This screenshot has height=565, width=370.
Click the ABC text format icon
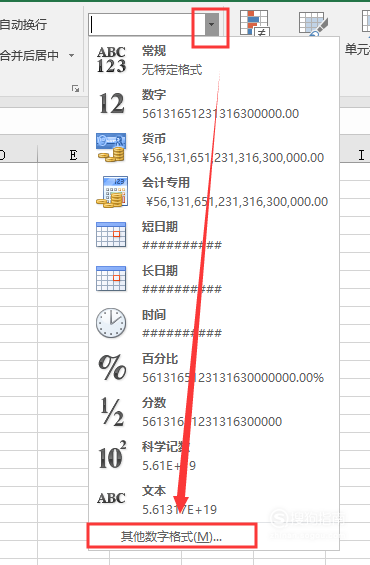coord(111,498)
